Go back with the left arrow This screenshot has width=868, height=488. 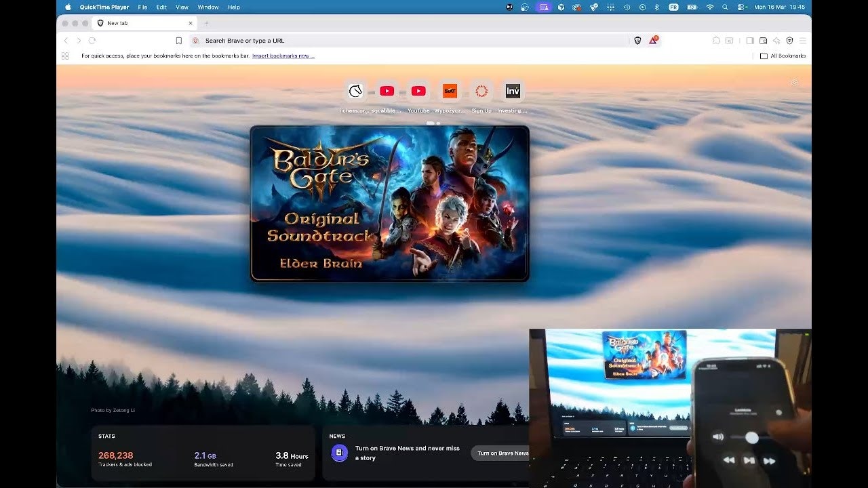66,41
